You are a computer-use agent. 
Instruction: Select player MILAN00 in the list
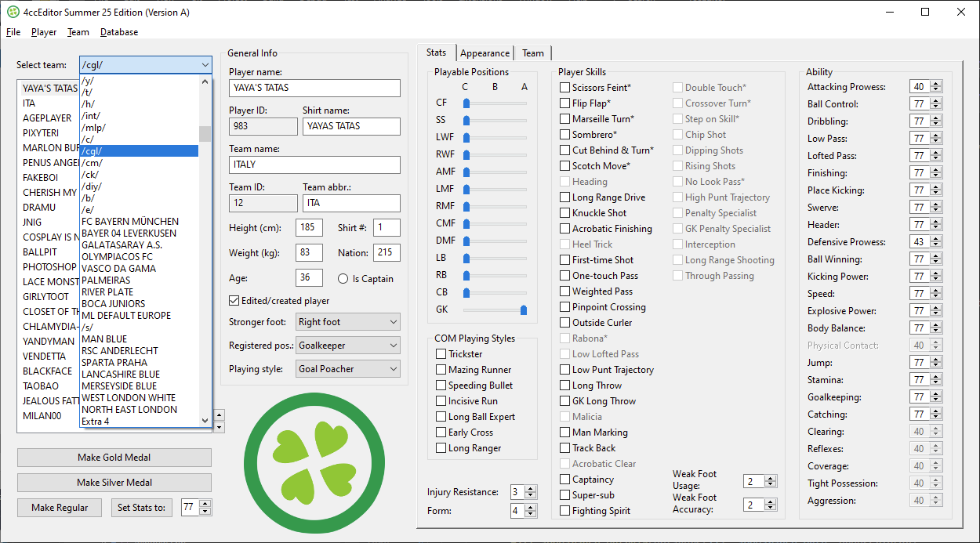coord(42,416)
